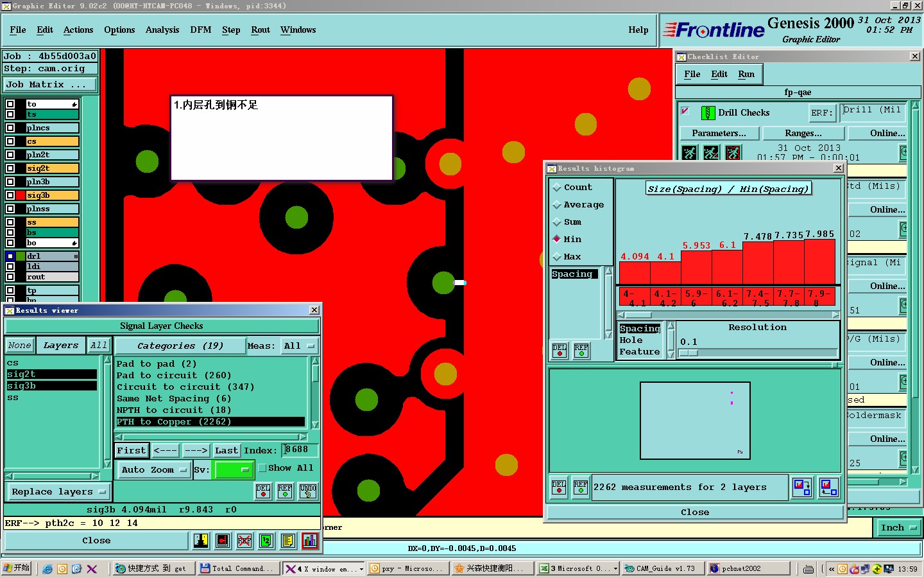Click the green 12 icon in Results viewer
Viewport: 924px width, 578px height.
266,541
